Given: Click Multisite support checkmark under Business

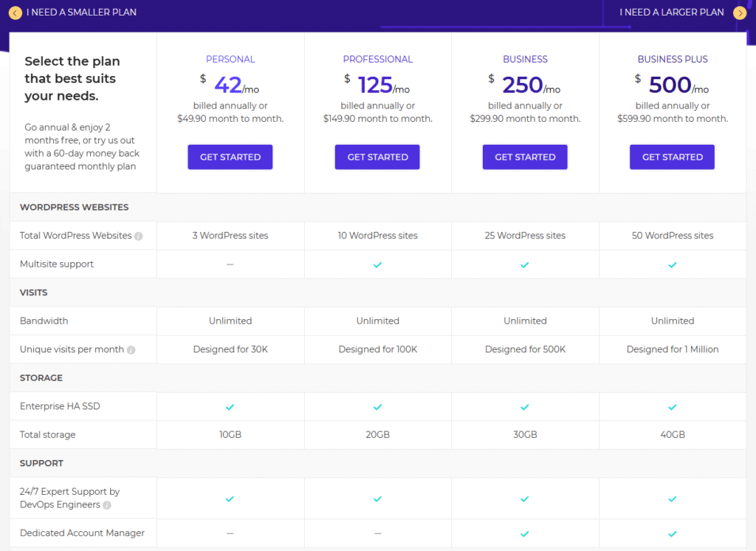Looking at the screenshot, I should [525, 264].
